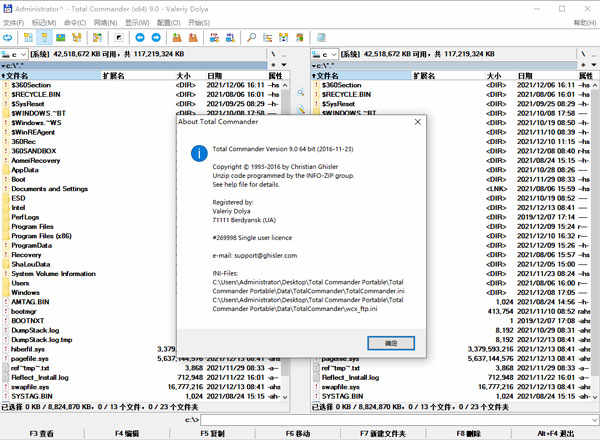Open left panel directory history arrow

[x=284, y=65]
